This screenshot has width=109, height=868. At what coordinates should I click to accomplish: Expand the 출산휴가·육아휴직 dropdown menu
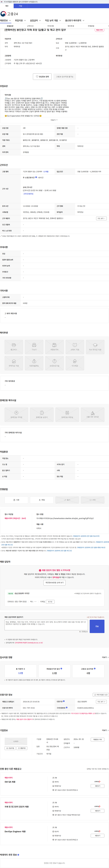(x=75, y=21)
